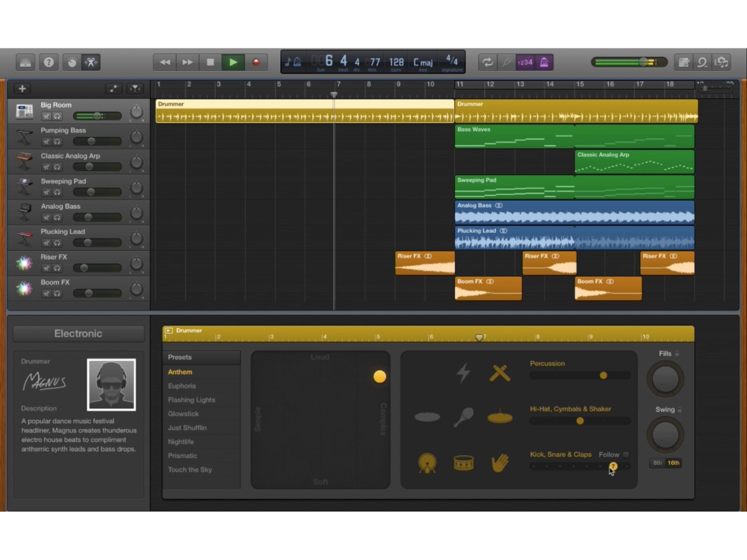Select the Boom FX sparkle icon

[24, 288]
